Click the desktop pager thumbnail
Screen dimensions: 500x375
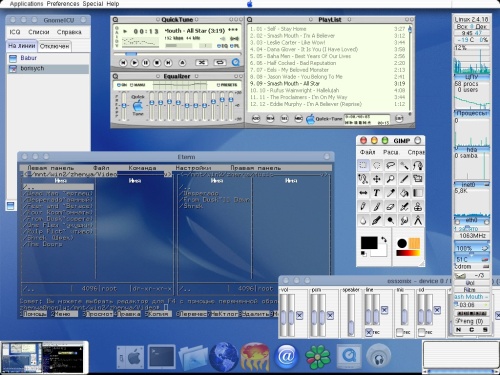click(x=44, y=357)
